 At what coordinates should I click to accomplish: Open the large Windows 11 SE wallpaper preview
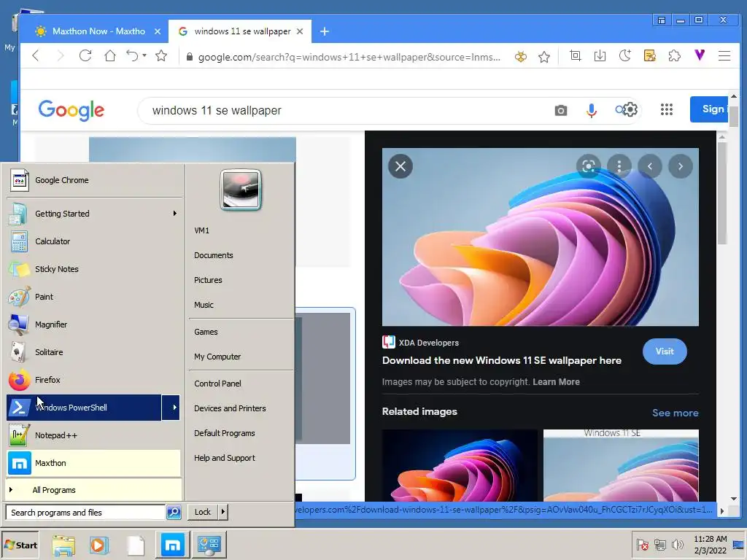pyautogui.click(x=541, y=237)
